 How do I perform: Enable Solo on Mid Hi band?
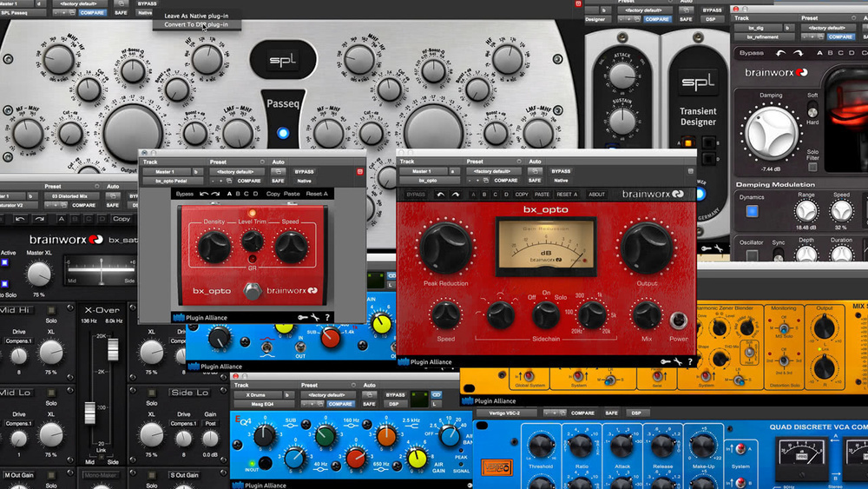coord(51,310)
